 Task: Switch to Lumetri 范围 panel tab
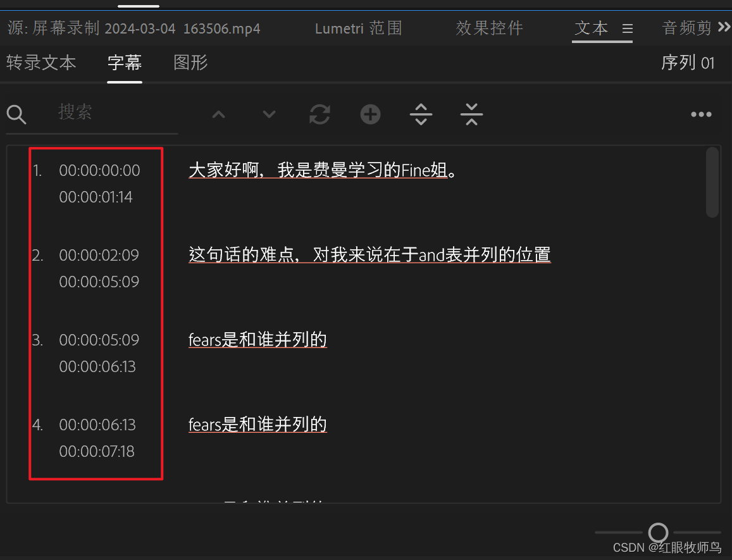point(359,28)
